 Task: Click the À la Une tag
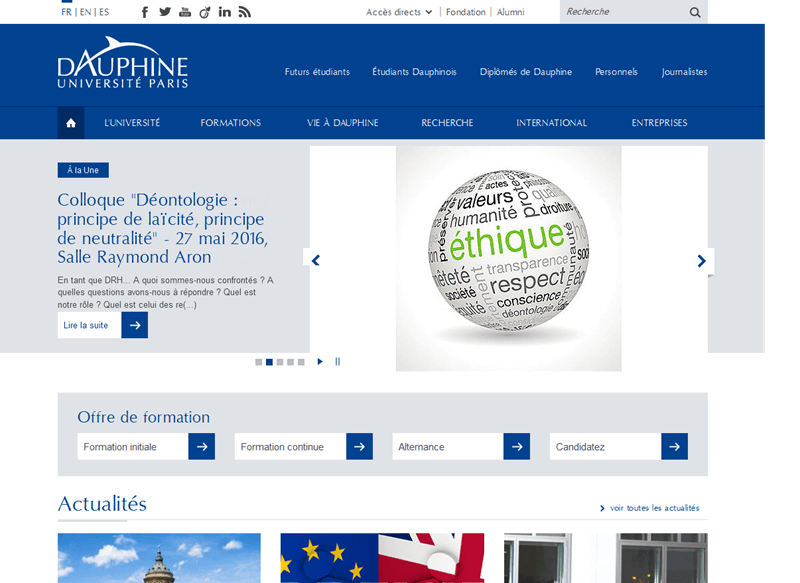point(83,170)
